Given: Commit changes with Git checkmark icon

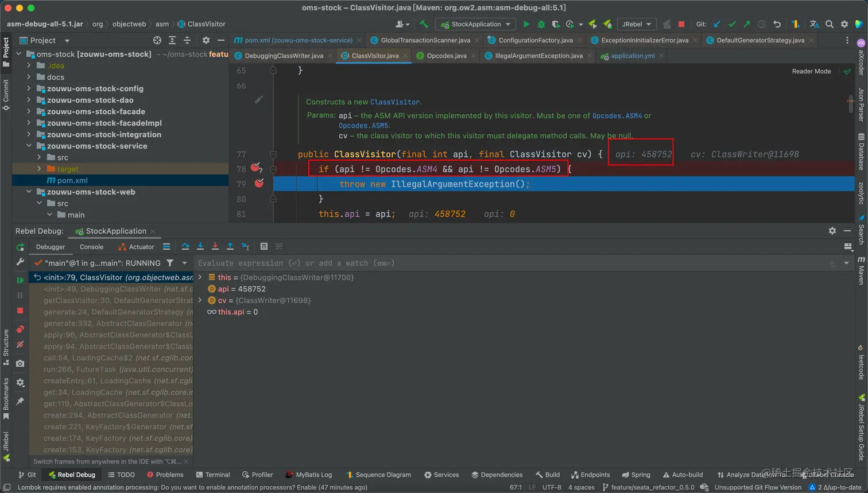Looking at the screenshot, I should (x=732, y=24).
